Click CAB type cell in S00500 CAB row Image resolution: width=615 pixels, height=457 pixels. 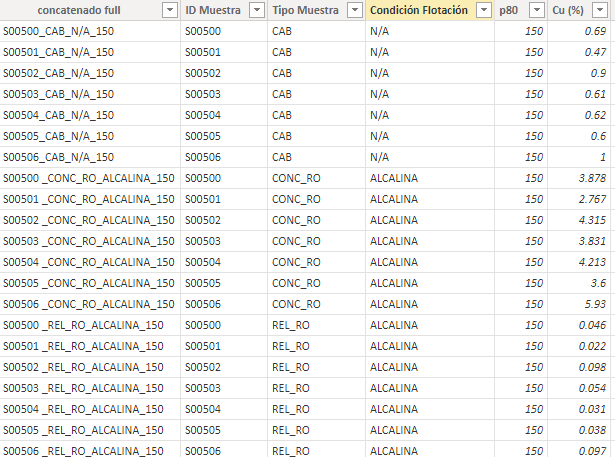pos(316,31)
